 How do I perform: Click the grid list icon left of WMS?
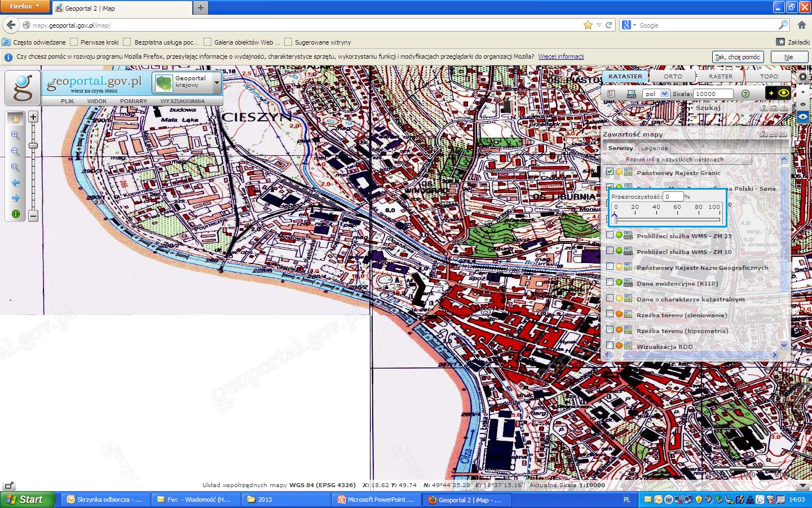coord(611,94)
